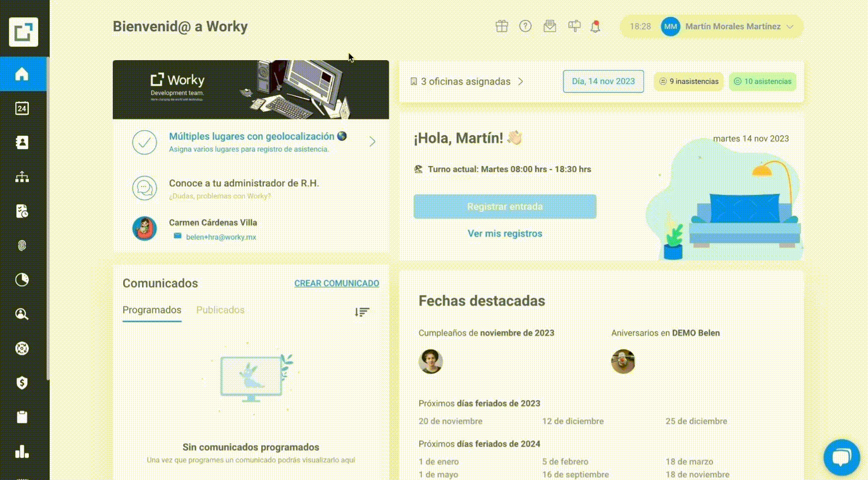
Task: Open the lifebuoy circular sidebar icon
Action: 22,348
